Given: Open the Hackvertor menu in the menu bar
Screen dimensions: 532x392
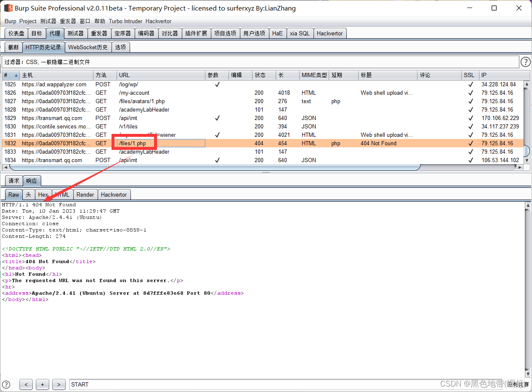Looking at the screenshot, I should click(x=158, y=21).
